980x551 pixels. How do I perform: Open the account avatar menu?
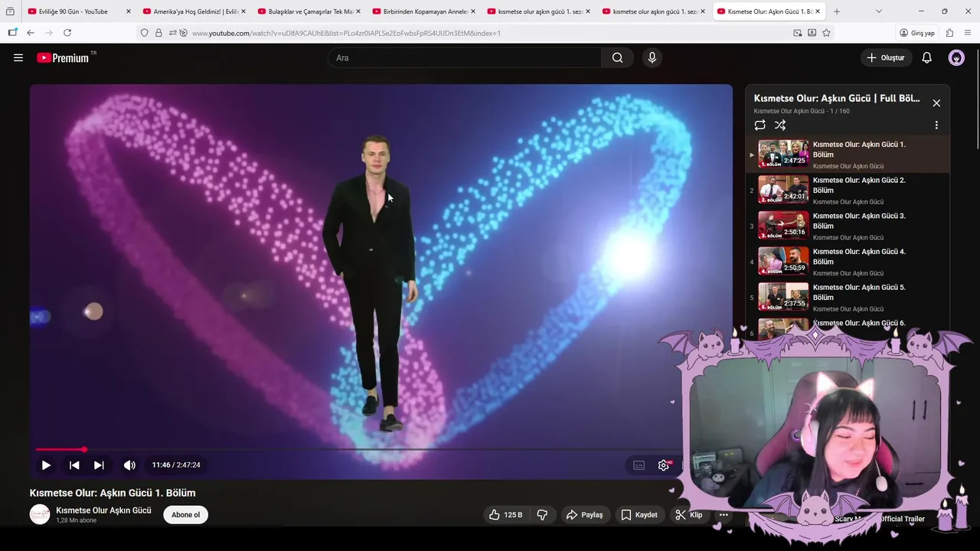click(x=956, y=57)
